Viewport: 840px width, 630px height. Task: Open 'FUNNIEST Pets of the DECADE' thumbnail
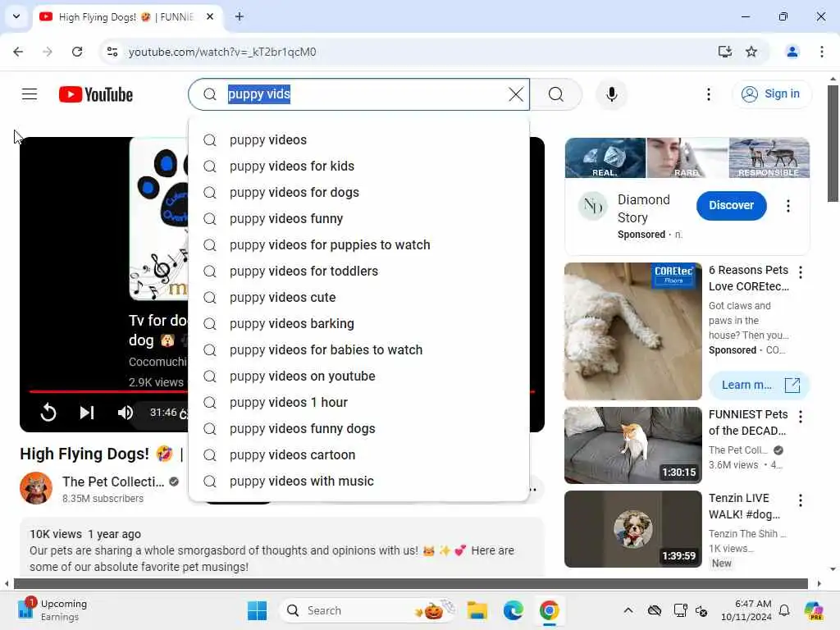point(633,445)
